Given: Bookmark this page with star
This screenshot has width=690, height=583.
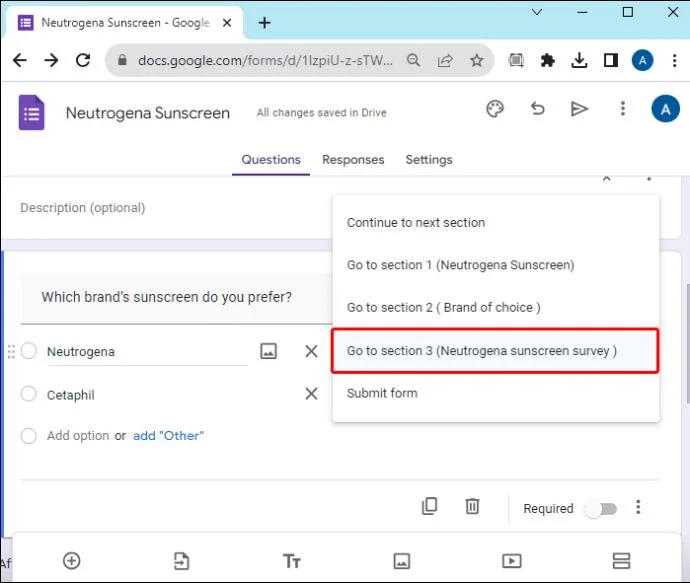Looking at the screenshot, I should click(x=476, y=60).
